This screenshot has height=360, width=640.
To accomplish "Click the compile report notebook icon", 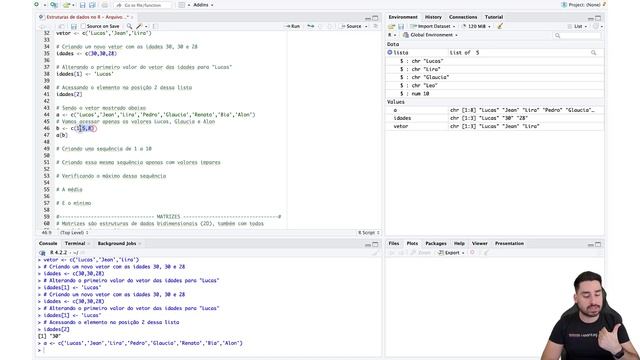I will coord(155,26).
